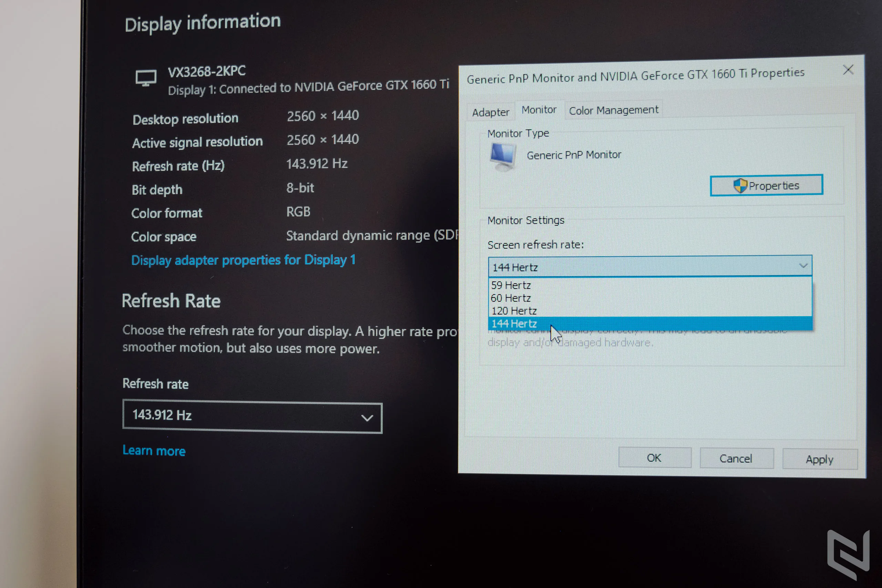Click the monitor icon beside VX3268-2KPC
The image size is (882, 588).
[146, 79]
